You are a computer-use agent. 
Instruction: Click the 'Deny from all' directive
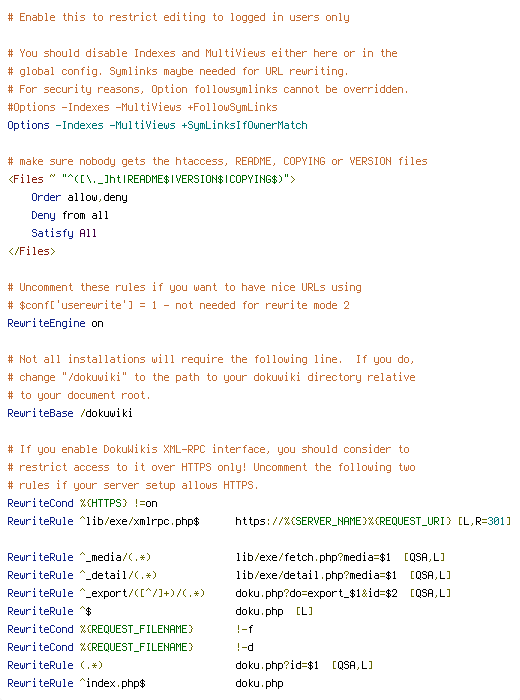tap(70, 215)
